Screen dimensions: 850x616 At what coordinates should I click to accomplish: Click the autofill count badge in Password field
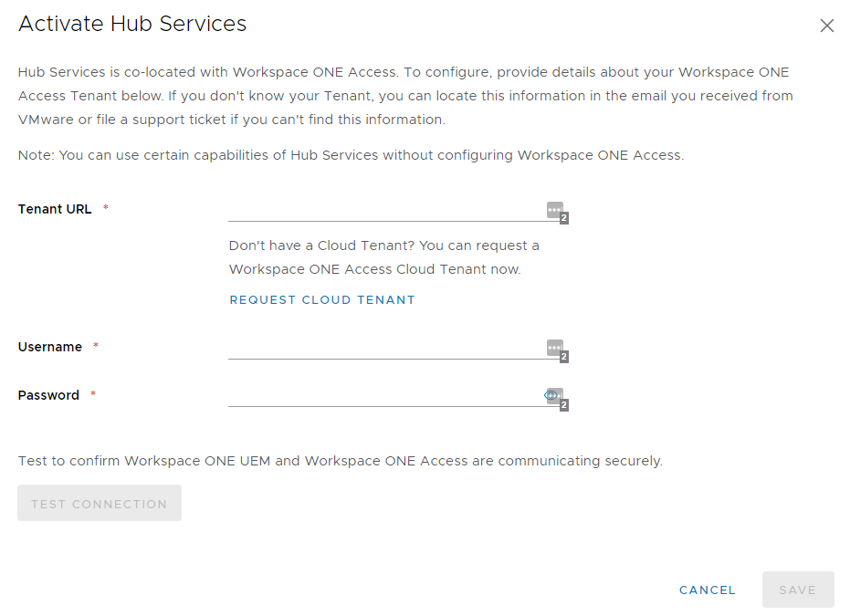[x=564, y=405]
